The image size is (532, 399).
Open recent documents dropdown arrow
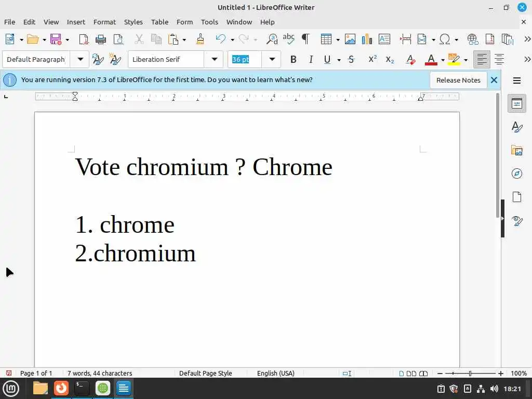[44, 40]
